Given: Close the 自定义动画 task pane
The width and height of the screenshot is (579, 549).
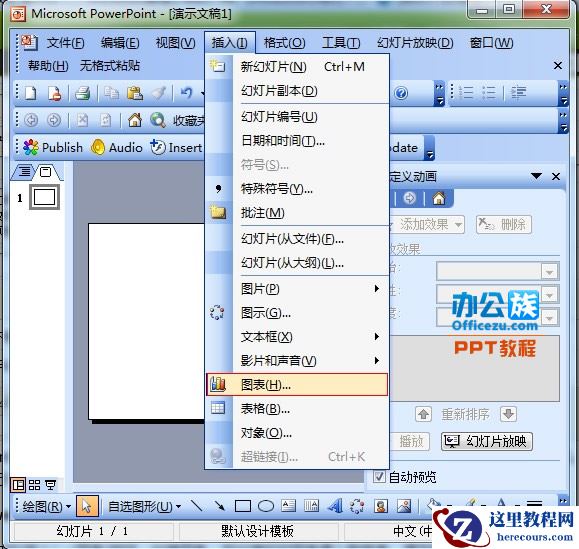Looking at the screenshot, I should coord(556,176).
